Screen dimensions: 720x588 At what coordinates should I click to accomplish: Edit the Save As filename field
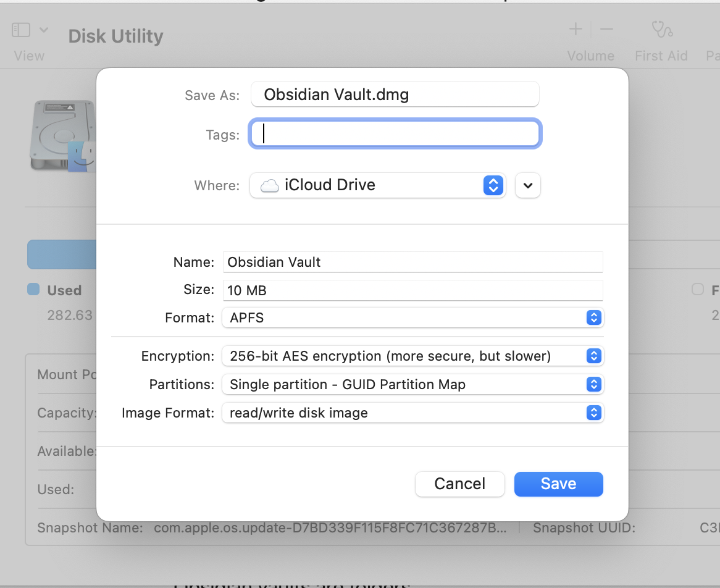395,94
